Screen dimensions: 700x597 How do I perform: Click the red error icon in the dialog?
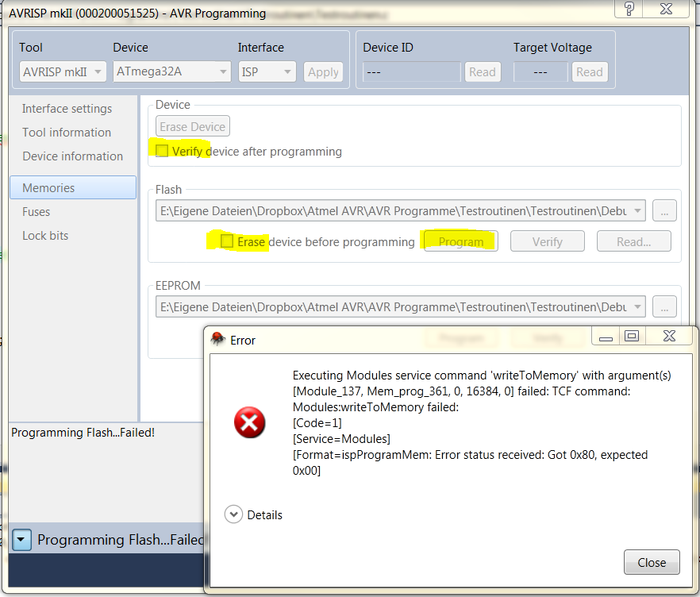pos(249,422)
